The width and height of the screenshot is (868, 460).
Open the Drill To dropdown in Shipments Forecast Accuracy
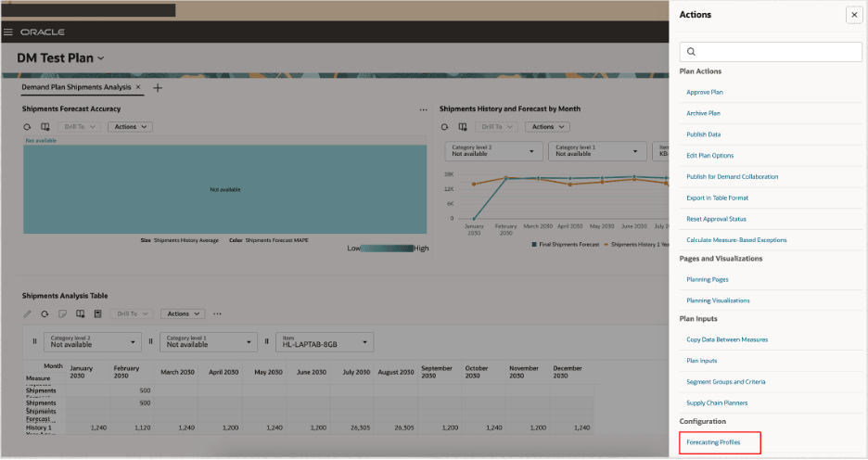79,127
